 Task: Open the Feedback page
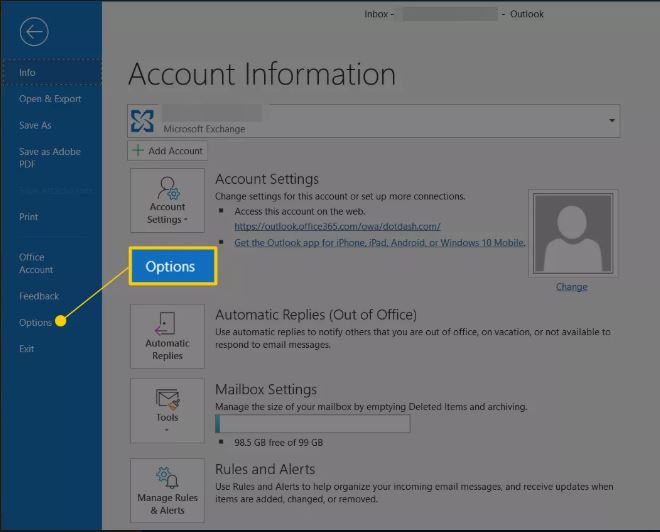[39, 296]
